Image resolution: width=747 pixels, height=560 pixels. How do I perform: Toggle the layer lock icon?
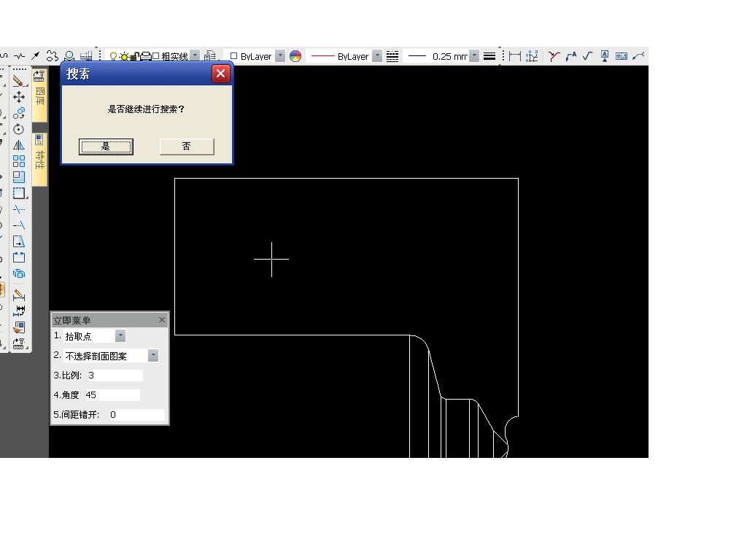[x=135, y=57]
